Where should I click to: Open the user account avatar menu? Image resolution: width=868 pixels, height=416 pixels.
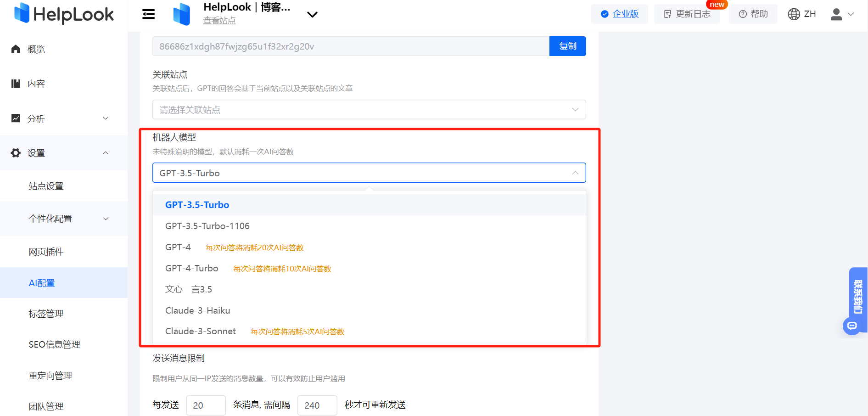click(x=842, y=14)
